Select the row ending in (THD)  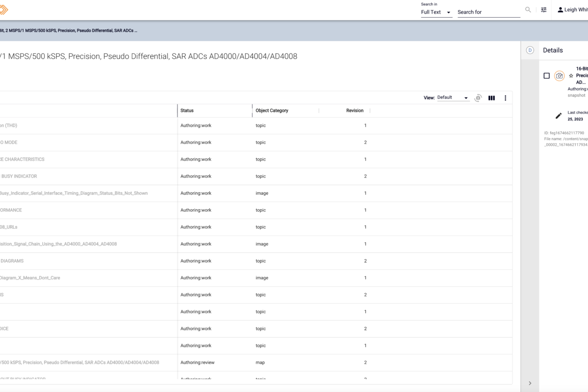(256, 126)
